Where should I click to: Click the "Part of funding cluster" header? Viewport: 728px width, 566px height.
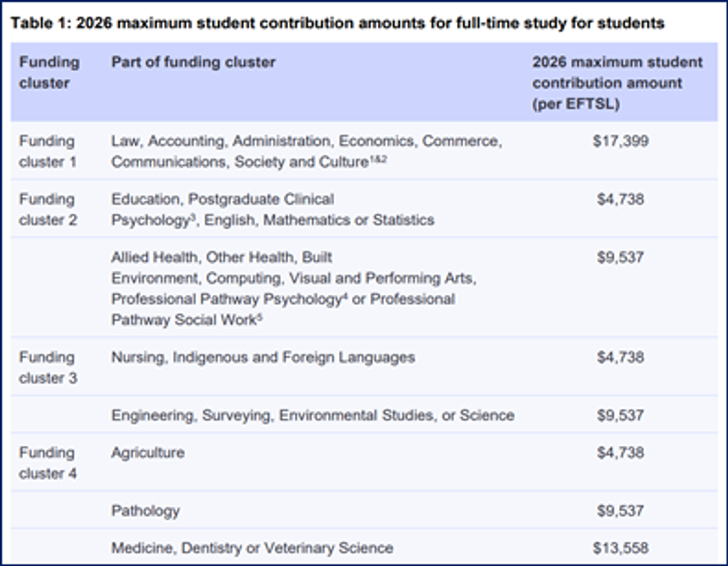point(193,62)
